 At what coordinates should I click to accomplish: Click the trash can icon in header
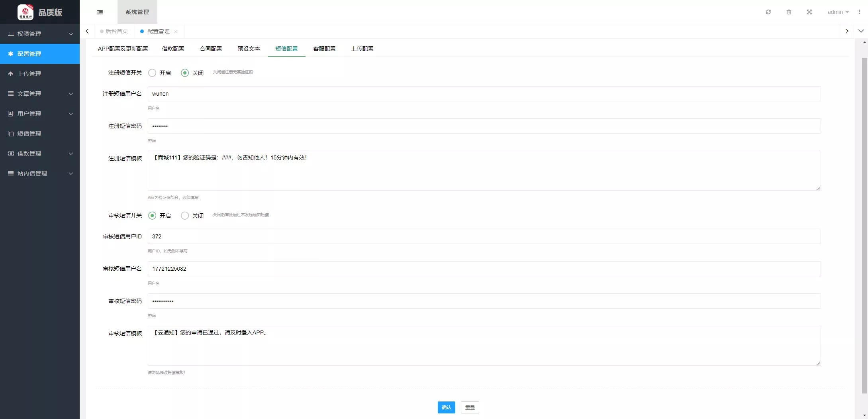coord(788,12)
